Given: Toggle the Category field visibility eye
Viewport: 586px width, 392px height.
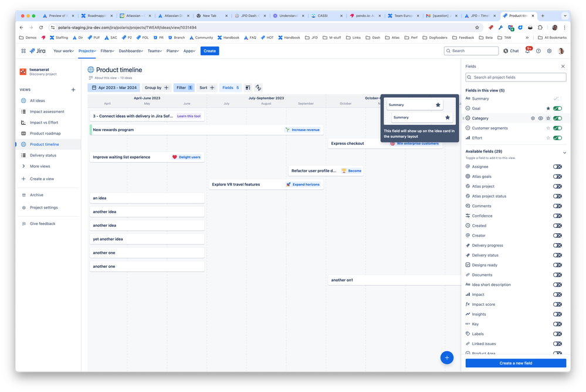Looking at the screenshot, I should [540, 118].
